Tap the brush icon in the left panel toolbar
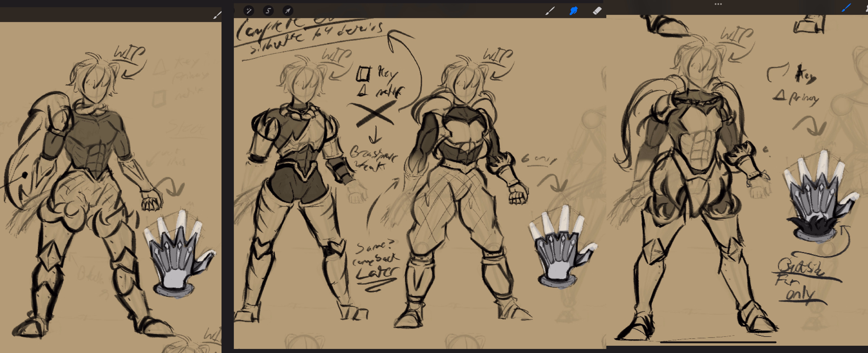 click(x=217, y=15)
